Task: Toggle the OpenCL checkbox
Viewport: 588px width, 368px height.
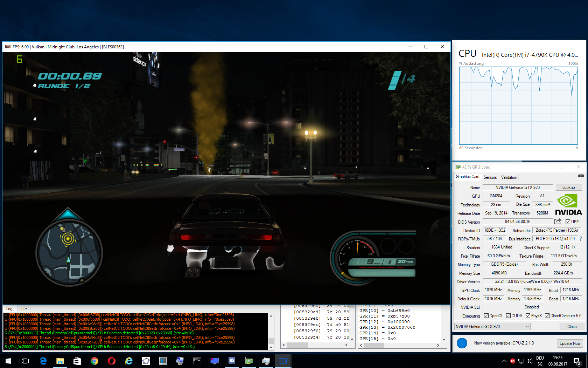Action: tap(486, 316)
